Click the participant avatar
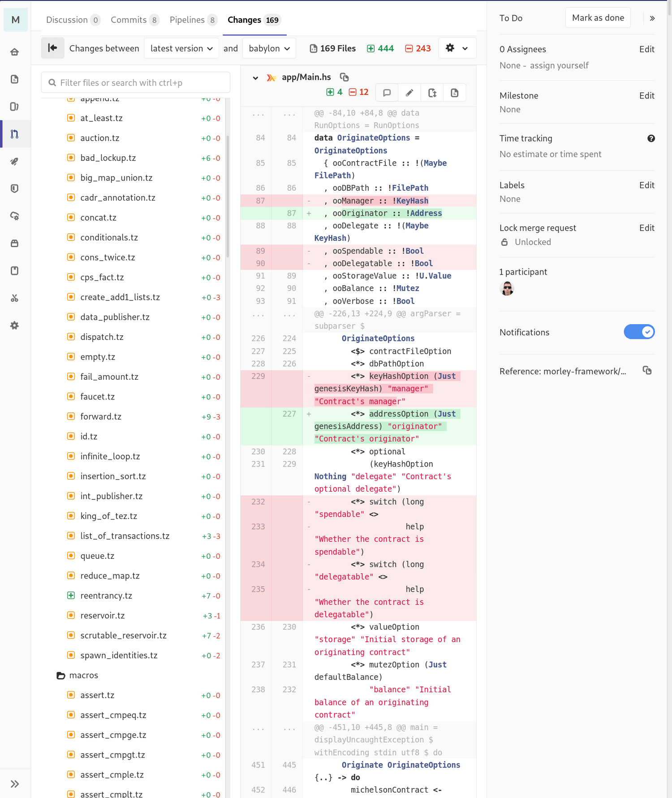This screenshot has width=672, height=798. click(507, 288)
